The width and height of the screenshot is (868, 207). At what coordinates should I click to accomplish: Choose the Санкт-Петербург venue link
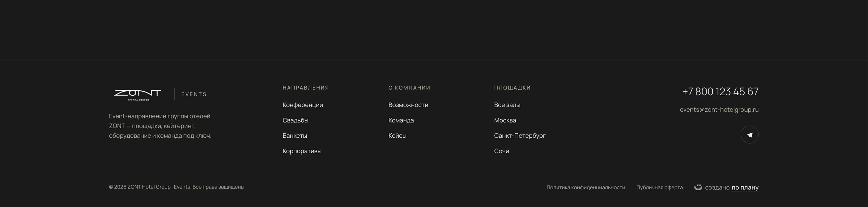tap(520, 136)
